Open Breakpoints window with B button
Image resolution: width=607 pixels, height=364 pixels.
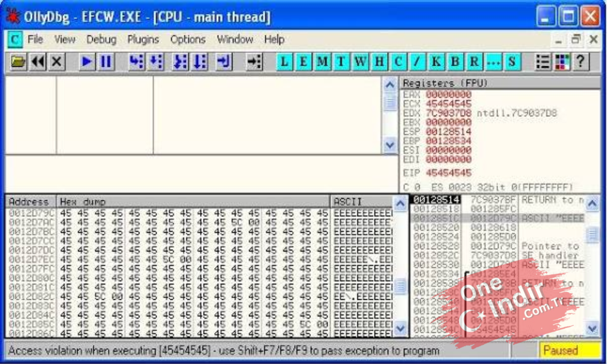[x=455, y=62]
